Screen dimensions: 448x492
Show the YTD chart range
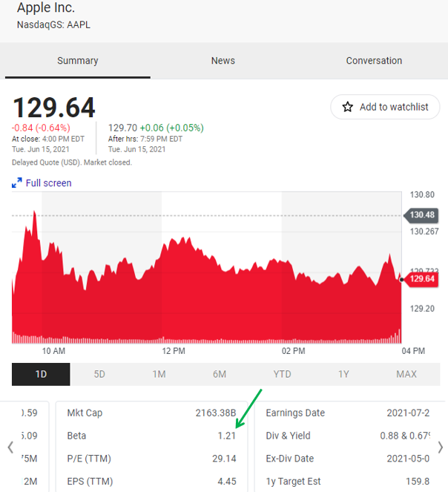click(282, 374)
